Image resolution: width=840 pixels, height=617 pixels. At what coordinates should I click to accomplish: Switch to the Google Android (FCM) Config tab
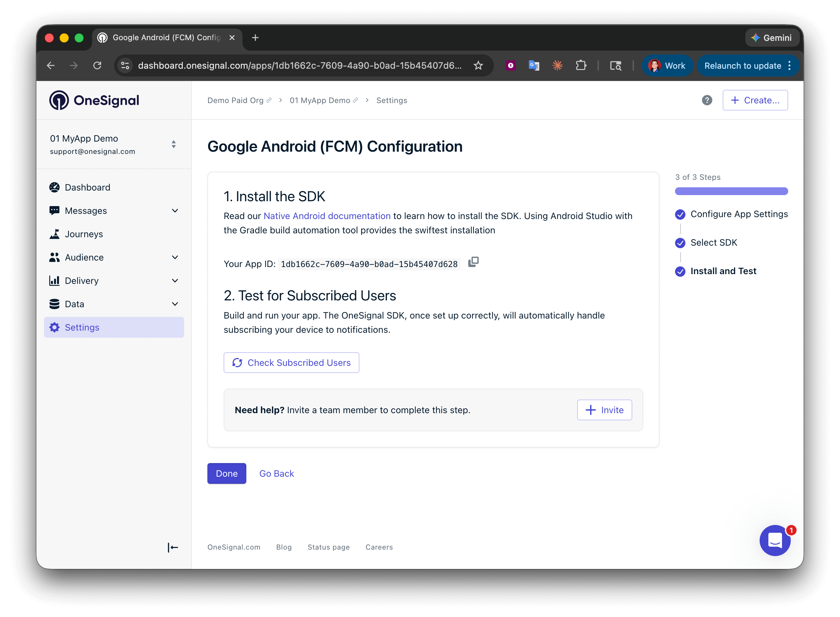point(164,37)
